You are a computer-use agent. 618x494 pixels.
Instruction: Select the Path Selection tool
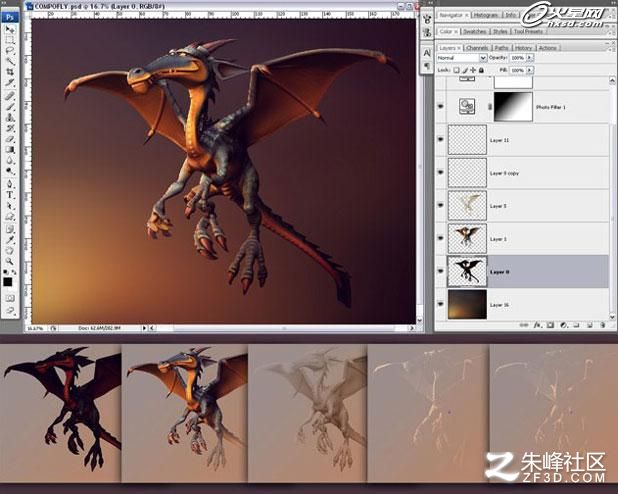[10, 205]
